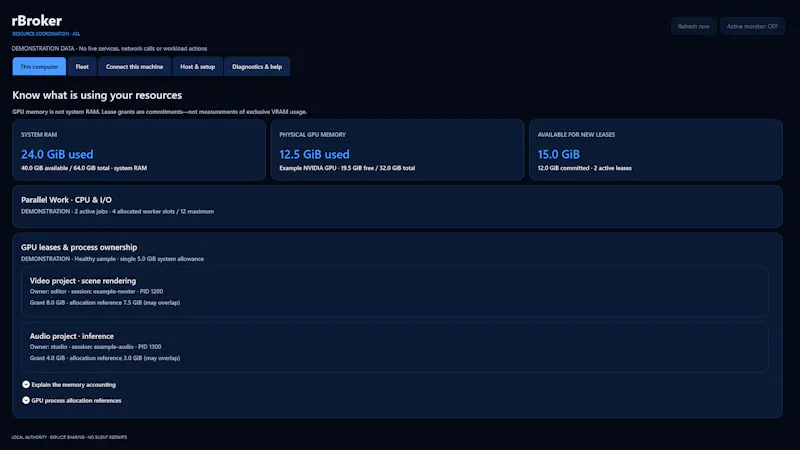Screen dimensions: 800x450
Task: Select the Physical GPU Memory 12.5 GiB used value
Action: click(x=314, y=154)
